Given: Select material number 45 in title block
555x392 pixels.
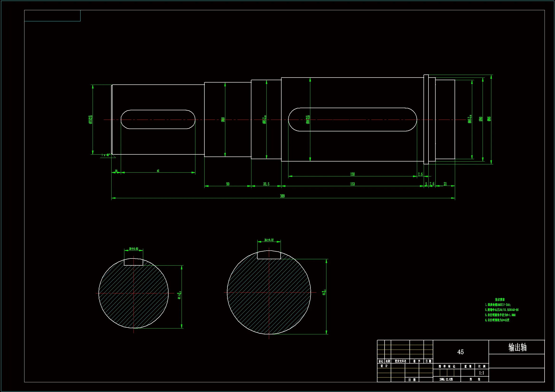Looking at the screenshot, I should coord(460,352).
